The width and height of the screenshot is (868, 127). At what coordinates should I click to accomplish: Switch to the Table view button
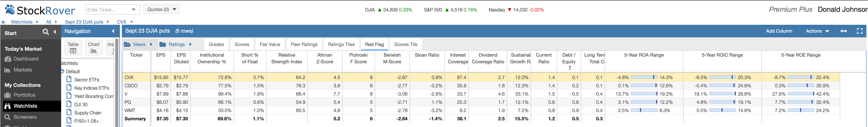pos(73,48)
